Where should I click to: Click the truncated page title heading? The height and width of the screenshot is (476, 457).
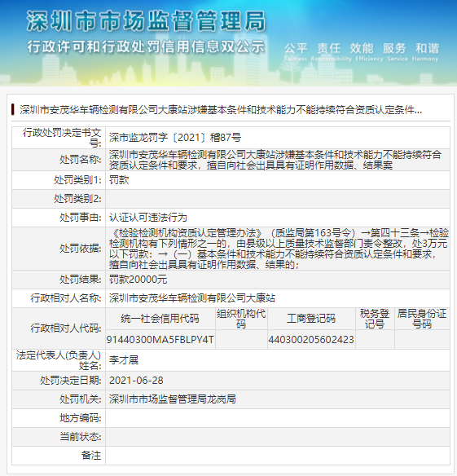tap(221, 110)
